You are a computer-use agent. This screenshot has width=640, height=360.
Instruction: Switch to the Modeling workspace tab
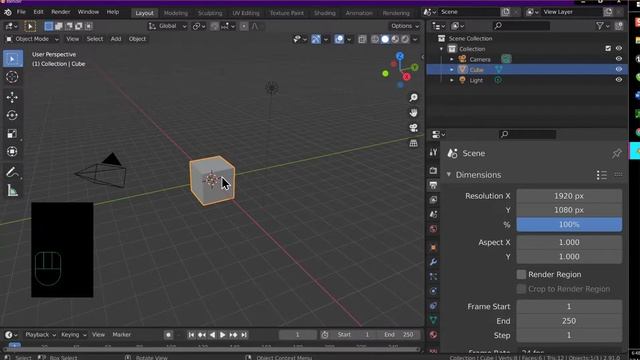(x=176, y=13)
